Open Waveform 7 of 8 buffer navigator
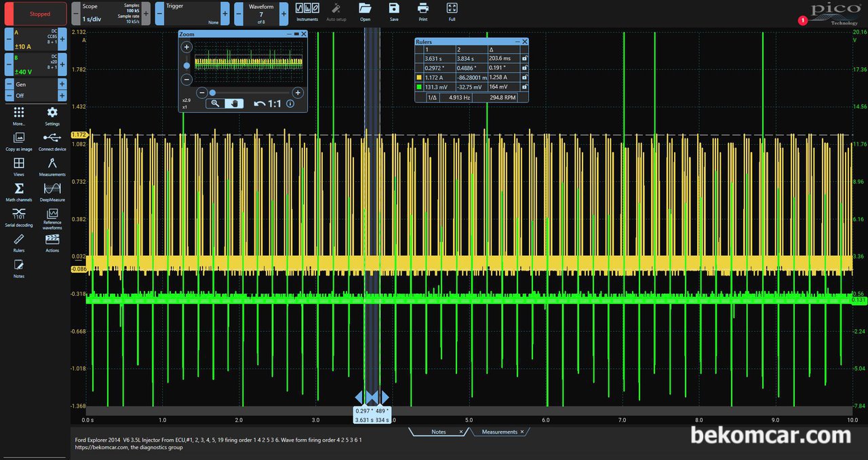 coord(261,14)
